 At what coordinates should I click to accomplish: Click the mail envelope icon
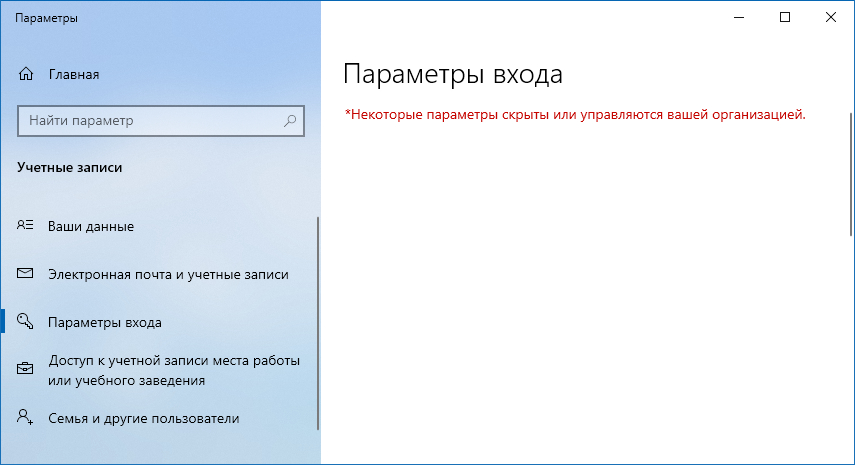[25, 273]
